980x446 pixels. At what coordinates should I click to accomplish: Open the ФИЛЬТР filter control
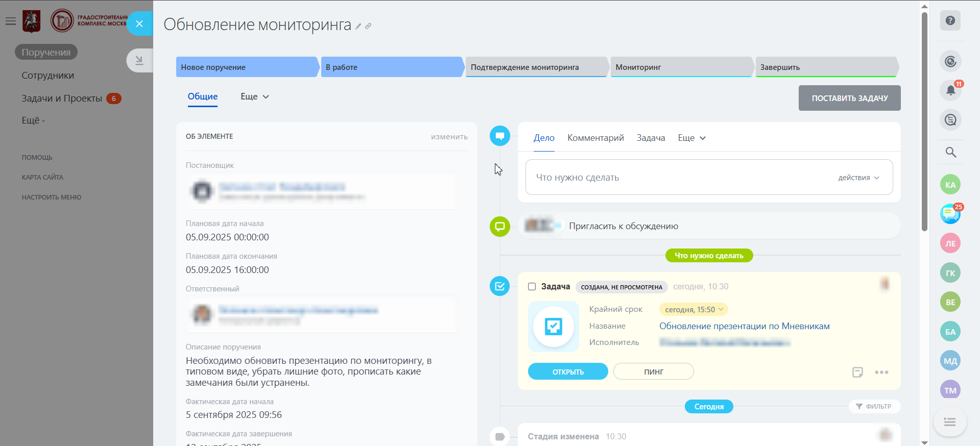point(874,406)
